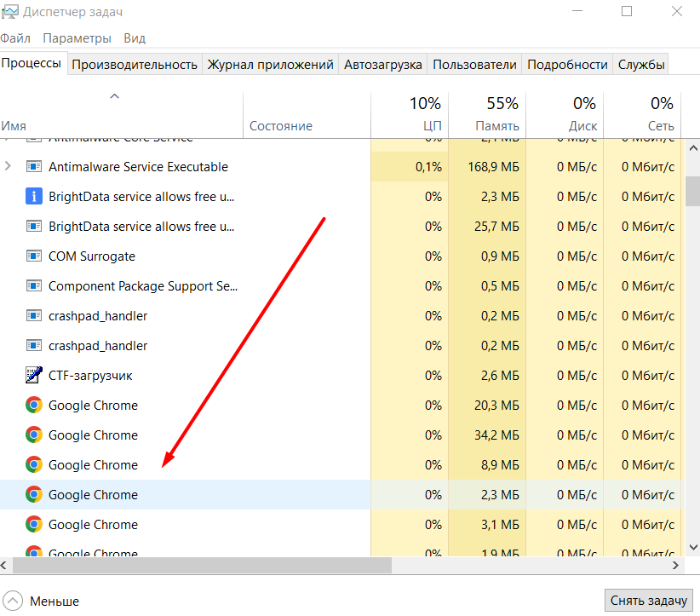Click the 0,5 МБ memory value
700x616 pixels.
[x=500, y=286]
